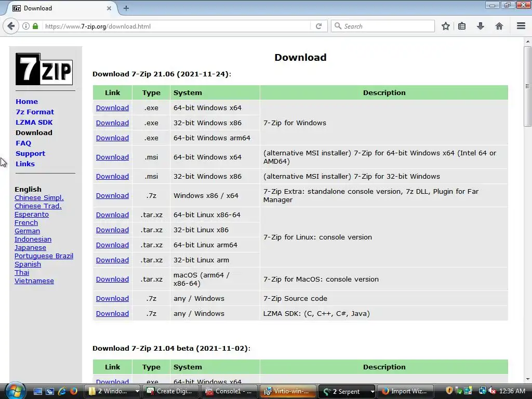532x399 pixels.
Task: Open the hamburger menu in Firefox
Action: point(521,26)
